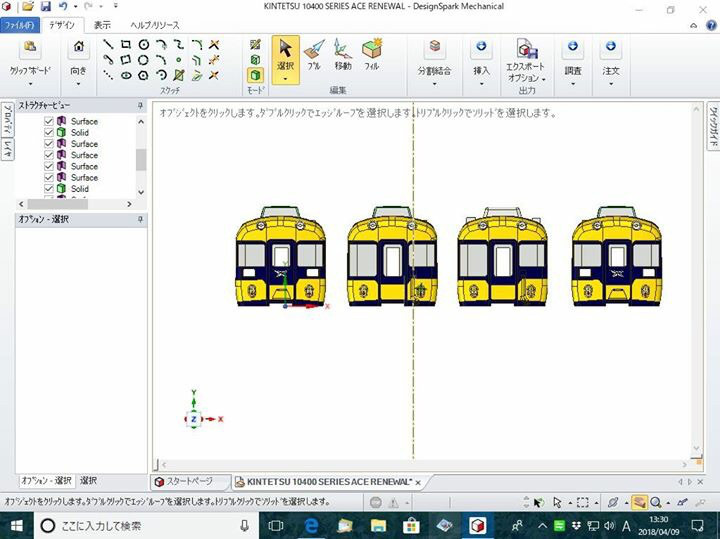Screen dimensions: 720x539
Task: Click the 向き home view icon
Action: 79,47
